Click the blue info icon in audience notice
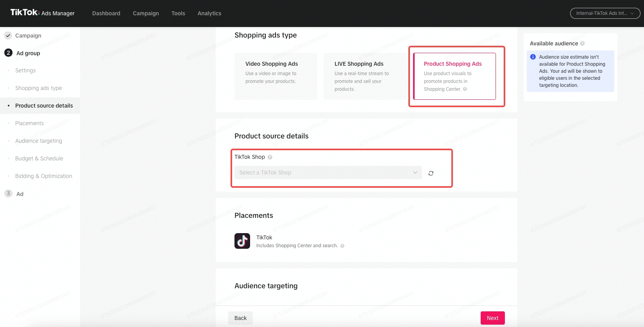The height and width of the screenshot is (327, 644). 533,57
